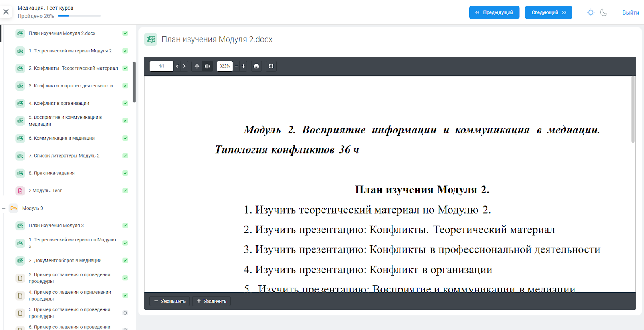This screenshot has height=330, width=644.
Task: Click the checkmark for '5. Восприятие и коммуникация в медиации'
Action: pos(125,121)
